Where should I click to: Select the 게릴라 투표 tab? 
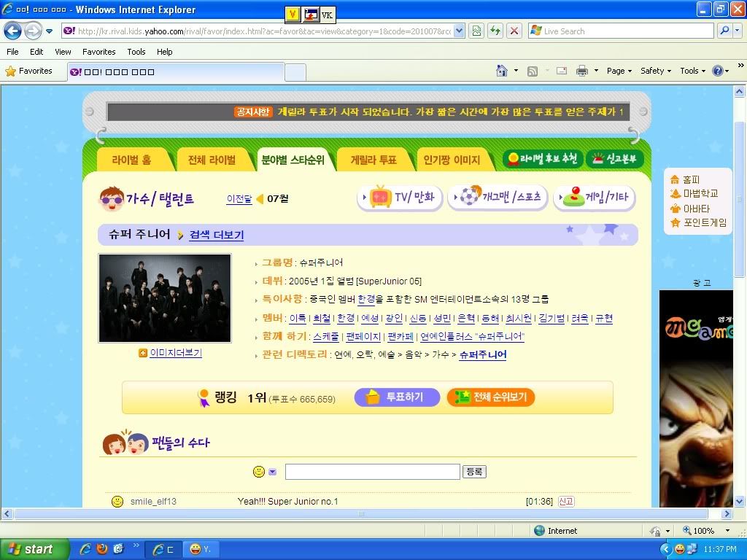373,160
